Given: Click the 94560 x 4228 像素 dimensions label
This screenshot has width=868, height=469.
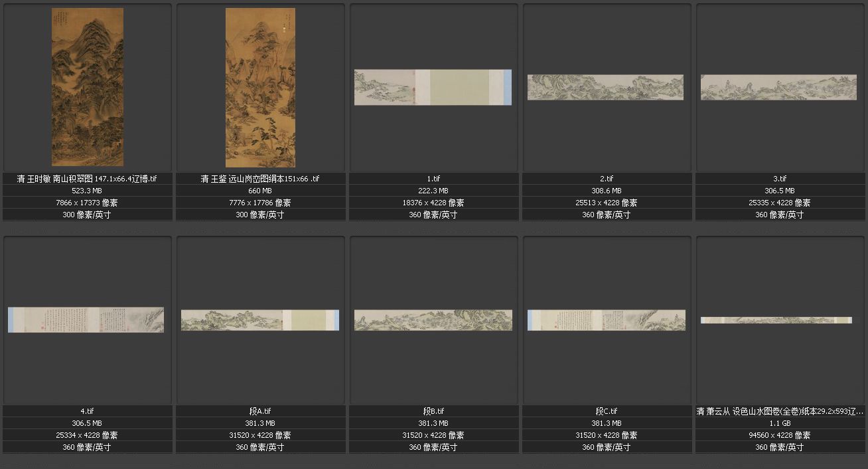Looking at the screenshot, I should pyautogui.click(x=779, y=435).
